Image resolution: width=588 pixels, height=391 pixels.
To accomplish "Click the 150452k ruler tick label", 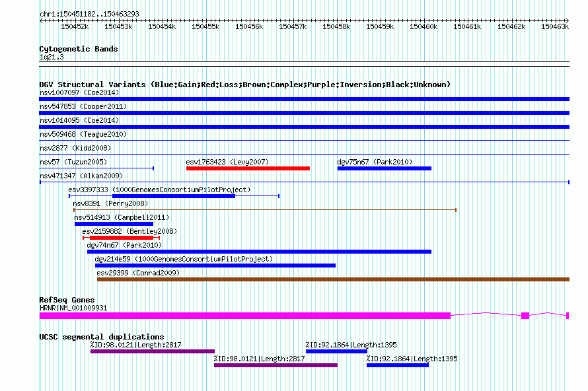I will click(75, 26).
